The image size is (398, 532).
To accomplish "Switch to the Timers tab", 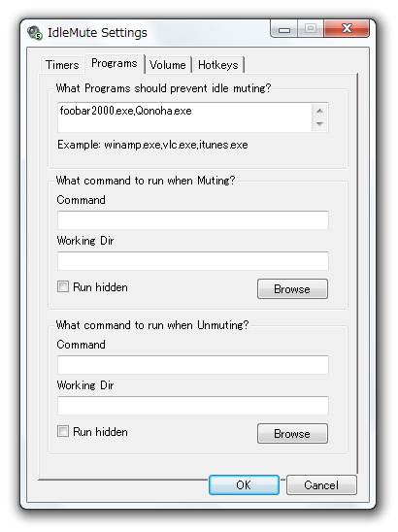I will tap(62, 65).
